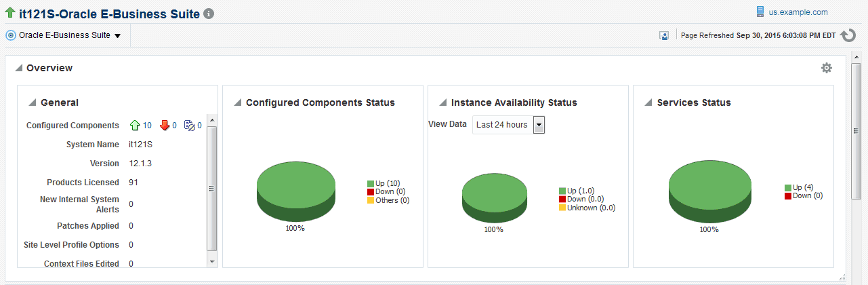Viewport: 868px width, 285px height.
Task: Click the System Name value it121S
Action: click(x=141, y=145)
